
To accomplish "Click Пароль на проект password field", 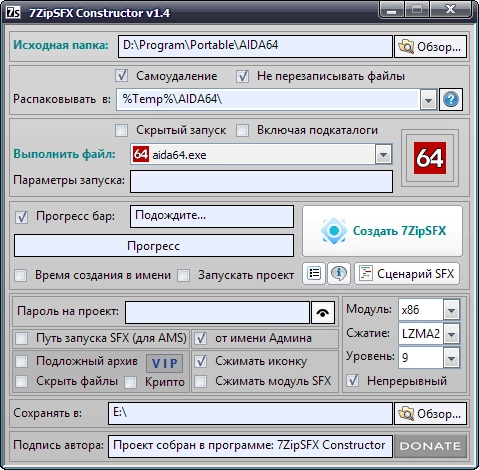I will click(217, 312).
